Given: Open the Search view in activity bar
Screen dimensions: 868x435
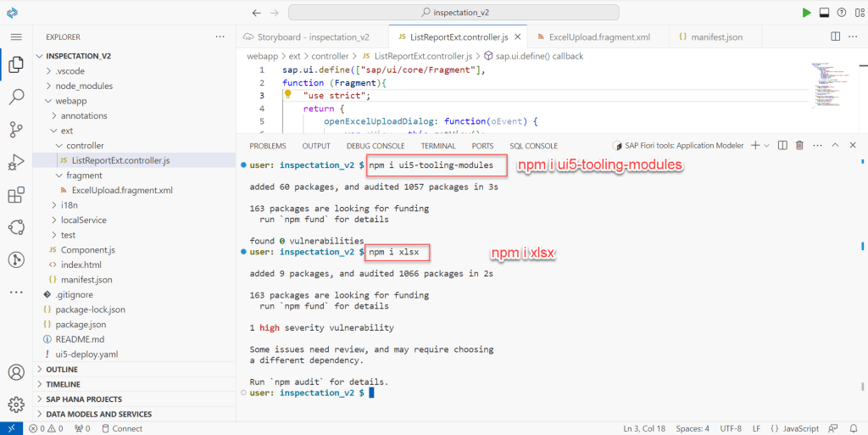Looking at the screenshot, I should click(16, 97).
